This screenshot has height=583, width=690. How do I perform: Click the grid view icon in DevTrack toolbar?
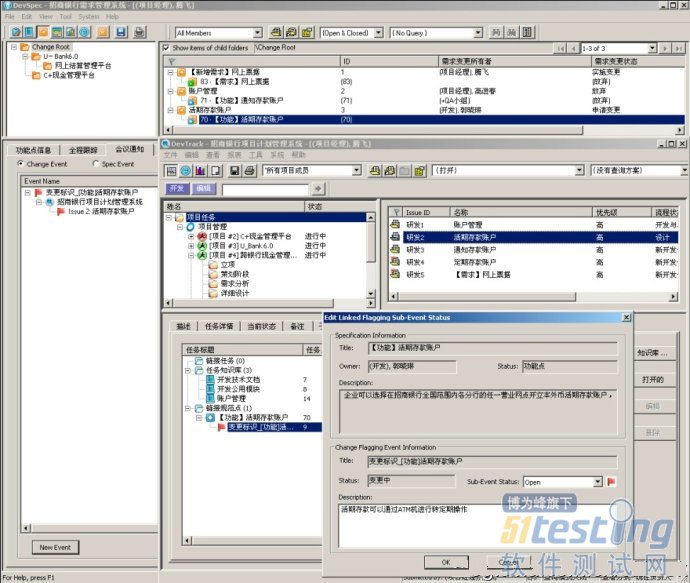click(172, 171)
